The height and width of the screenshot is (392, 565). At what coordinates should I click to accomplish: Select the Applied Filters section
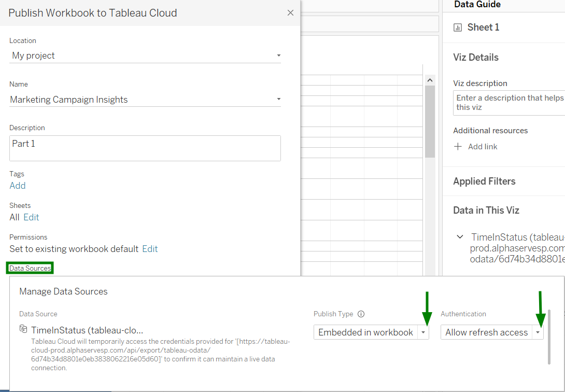tap(484, 181)
